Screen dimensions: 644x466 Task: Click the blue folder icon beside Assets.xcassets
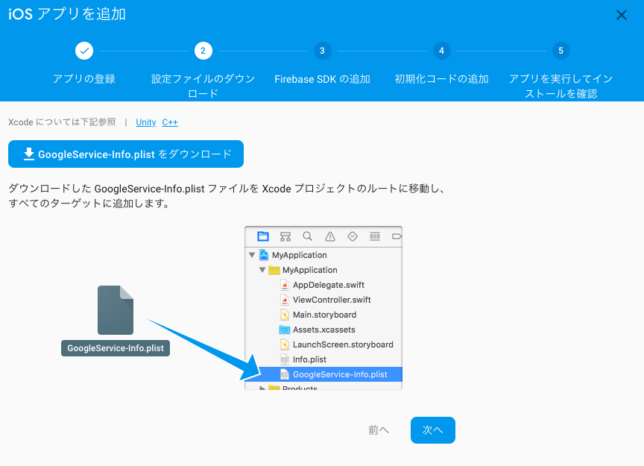285,330
